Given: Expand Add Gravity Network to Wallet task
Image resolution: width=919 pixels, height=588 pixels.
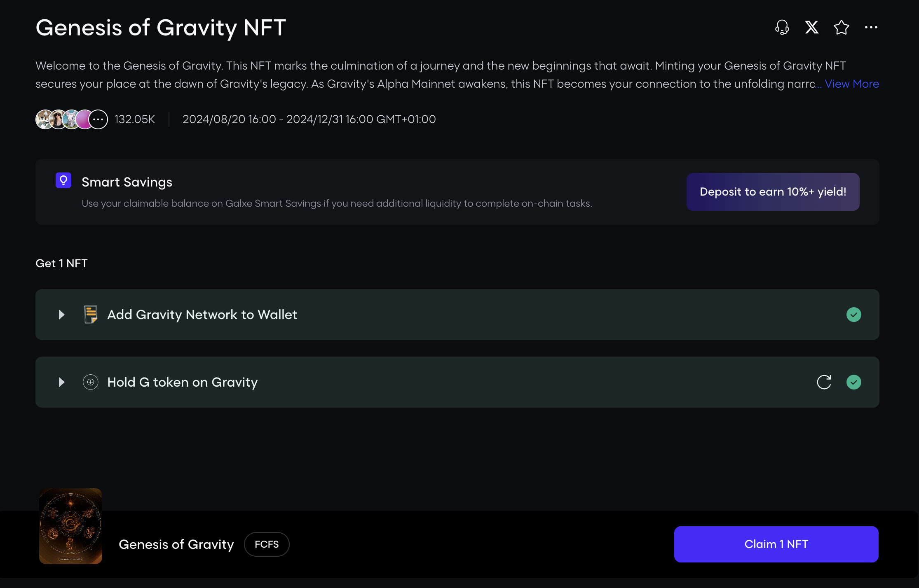Looking at the screenshot, I should [61, 315].
